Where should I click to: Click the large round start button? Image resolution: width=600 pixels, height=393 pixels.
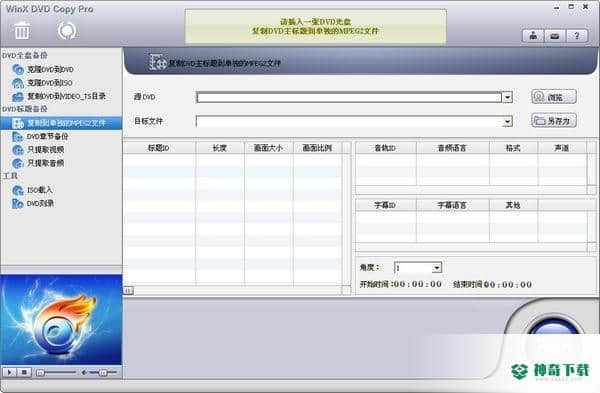point(553,335)
